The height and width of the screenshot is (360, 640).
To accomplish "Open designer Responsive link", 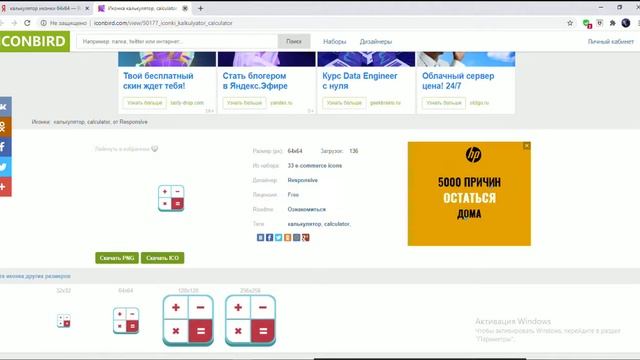I will point(302,180).
